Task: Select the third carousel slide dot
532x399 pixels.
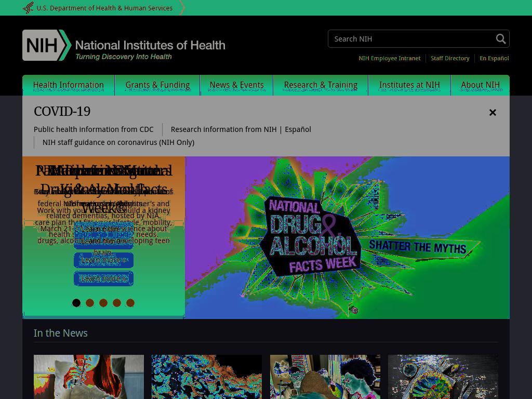Action: 103,303
